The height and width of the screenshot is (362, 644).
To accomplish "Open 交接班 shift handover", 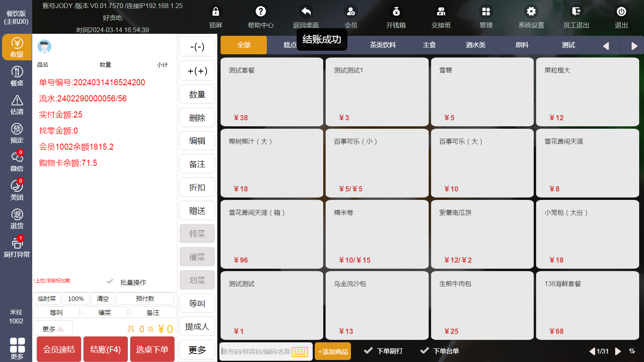I will point(441,17).
